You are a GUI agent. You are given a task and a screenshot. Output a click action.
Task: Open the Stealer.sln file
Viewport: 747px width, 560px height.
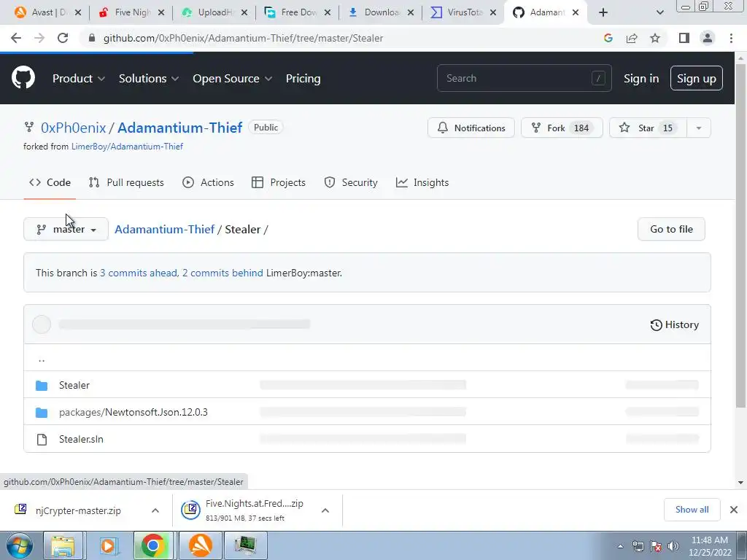(x=81, y=440)
